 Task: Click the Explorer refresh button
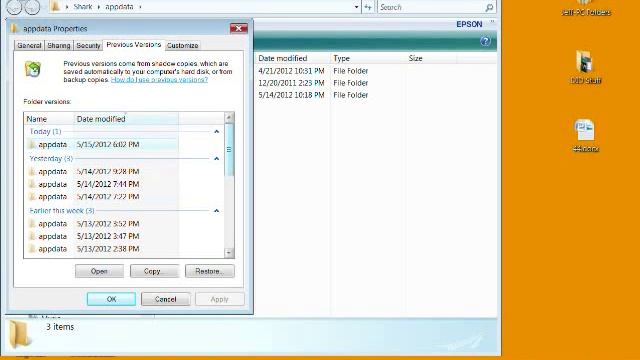click(368, 7)
